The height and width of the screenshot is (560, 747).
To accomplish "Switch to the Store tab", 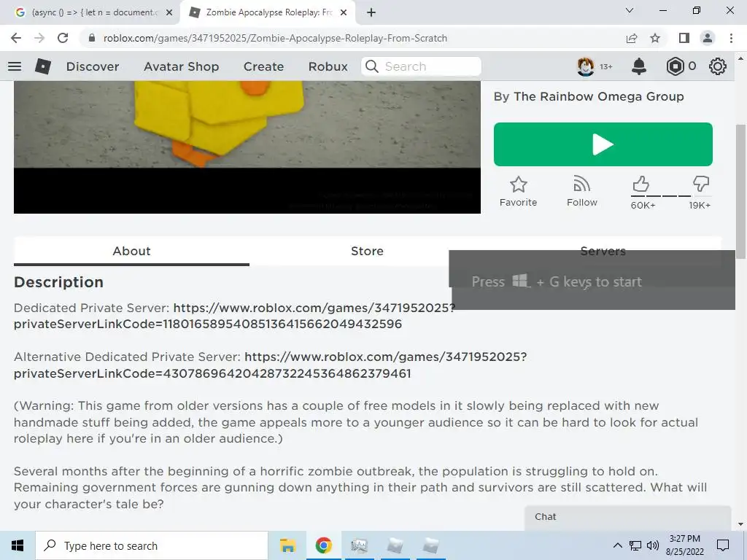I will point(367,251).
